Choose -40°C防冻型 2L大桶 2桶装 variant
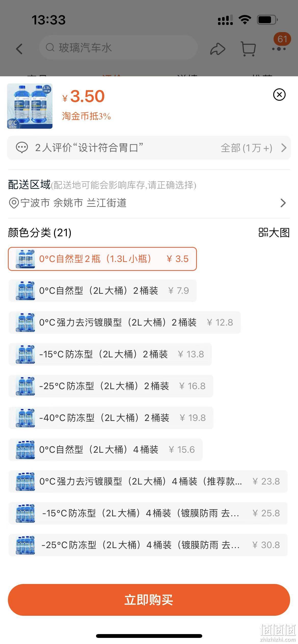The width and height of the screenshot is (298, 644). click(111, 418)
